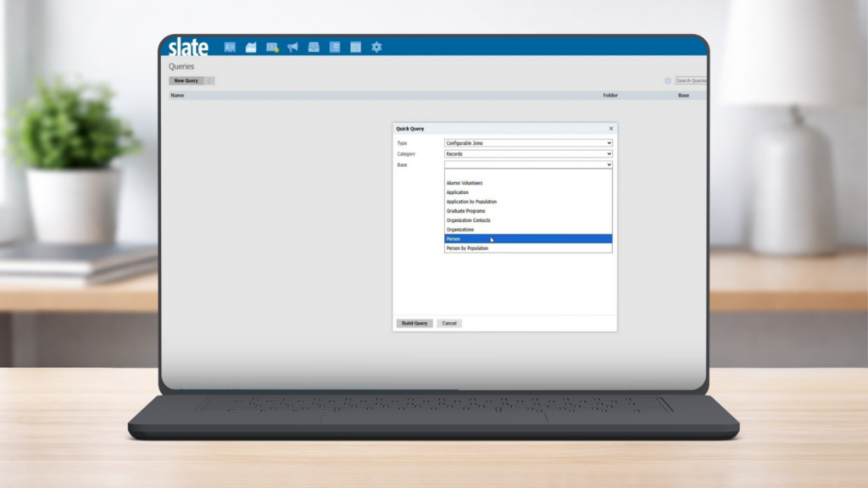Open the Type dropdown showing Configurable Joins
This screenshot has height=488, width=868.
(x=528, y=142)
